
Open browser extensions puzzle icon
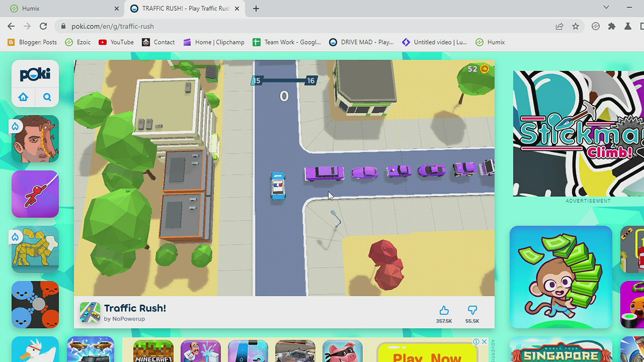tap(611, 26)
